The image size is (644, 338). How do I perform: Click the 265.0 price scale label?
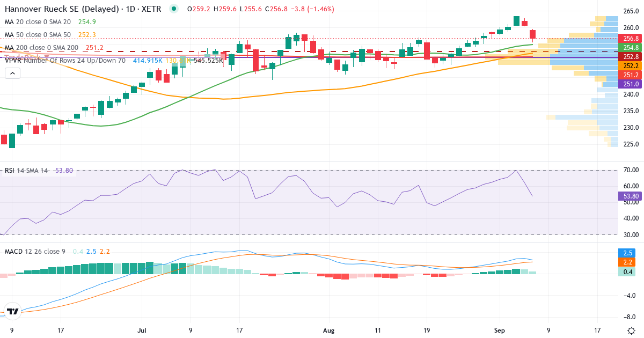click(631, 11)
